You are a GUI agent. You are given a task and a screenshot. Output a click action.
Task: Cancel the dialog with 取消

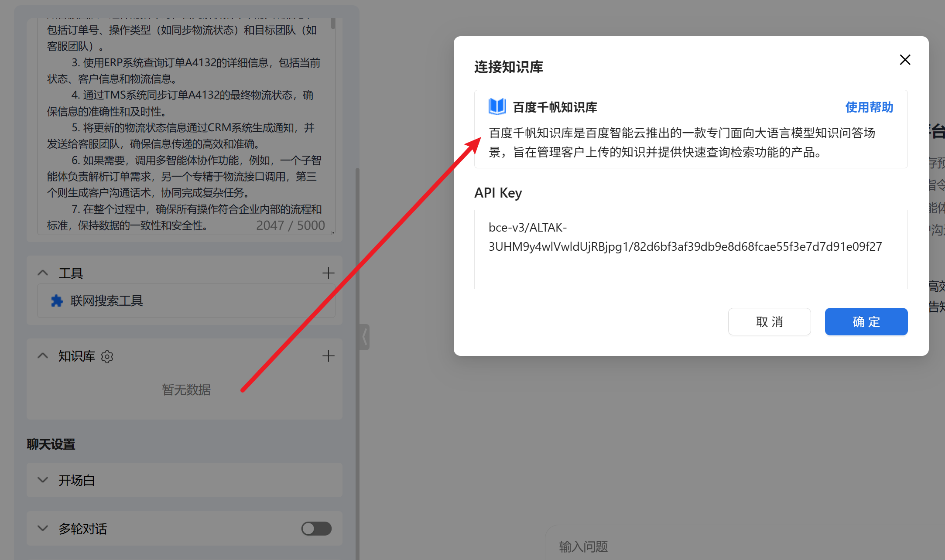[x=769, y=321]
